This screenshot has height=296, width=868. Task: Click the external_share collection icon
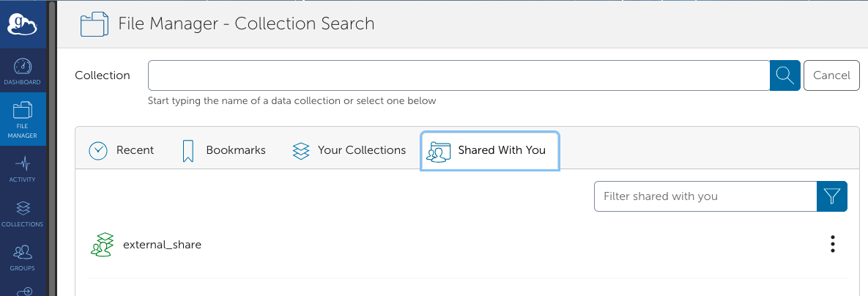(102, 244)
